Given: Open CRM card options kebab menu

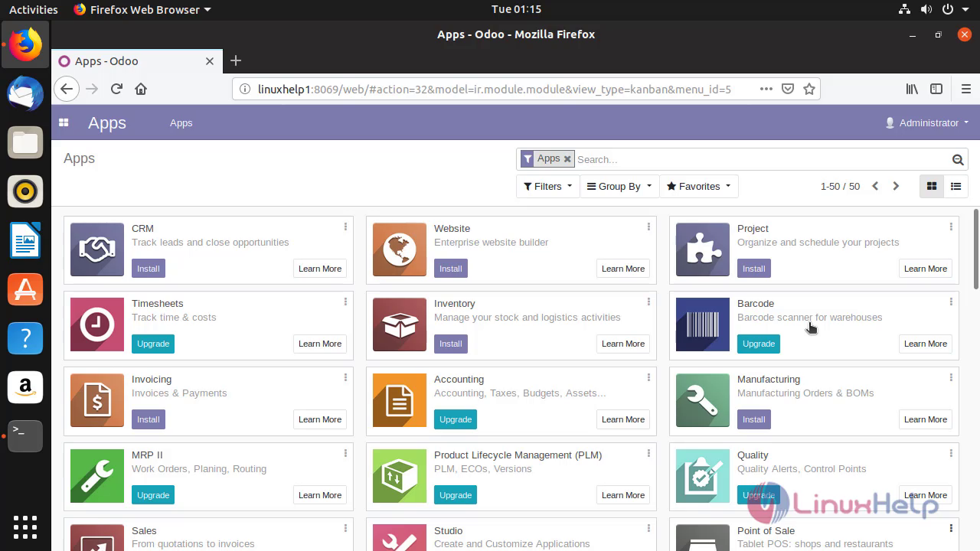Looking at the screenshot, I should (x=345, y=227).
